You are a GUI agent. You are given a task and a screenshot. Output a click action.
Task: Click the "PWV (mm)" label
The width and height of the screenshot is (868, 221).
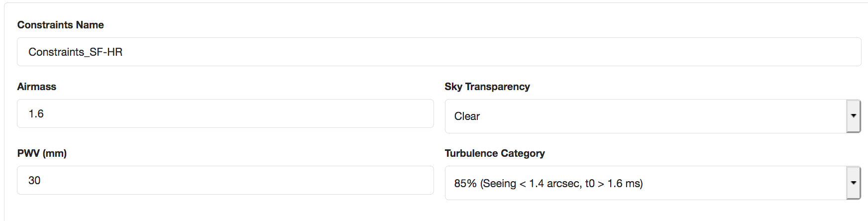click(42, 153)
